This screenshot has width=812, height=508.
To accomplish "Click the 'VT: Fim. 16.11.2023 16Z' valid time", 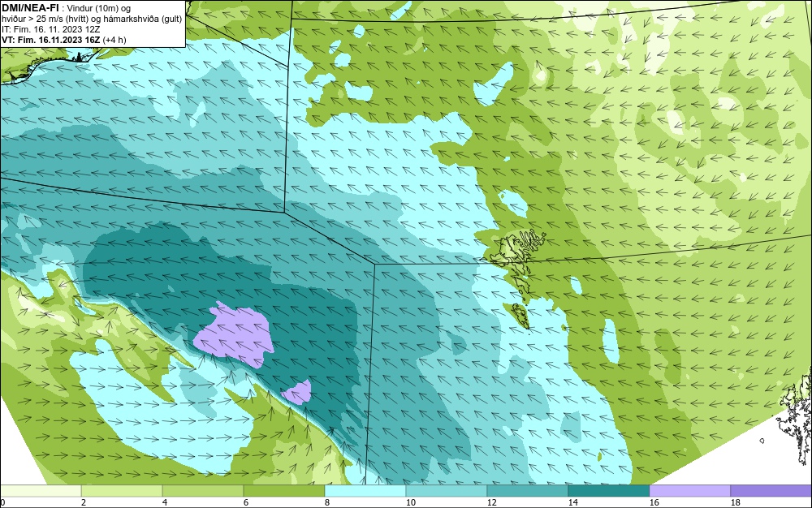I will [x=51, y=40].
